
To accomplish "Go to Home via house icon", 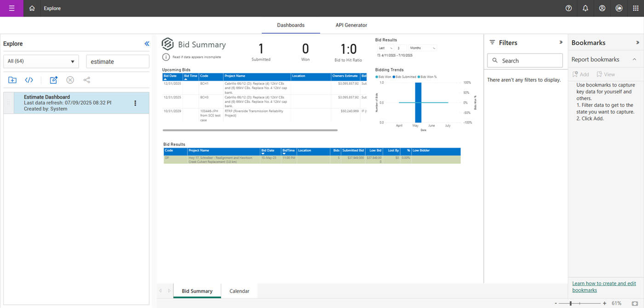I will coord(32,8).
